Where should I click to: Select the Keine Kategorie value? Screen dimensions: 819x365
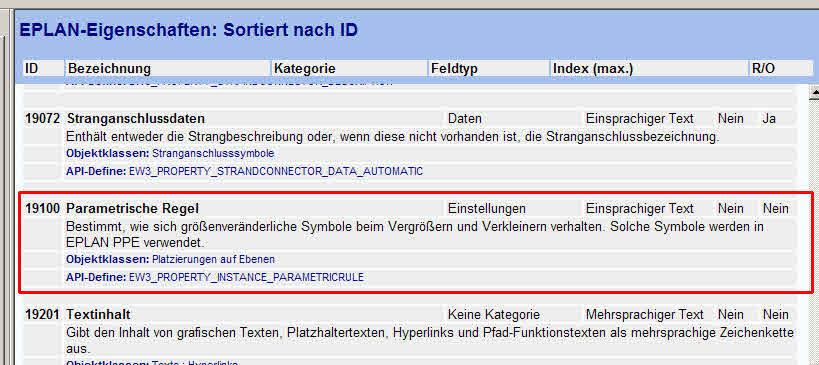click(494, 314)
